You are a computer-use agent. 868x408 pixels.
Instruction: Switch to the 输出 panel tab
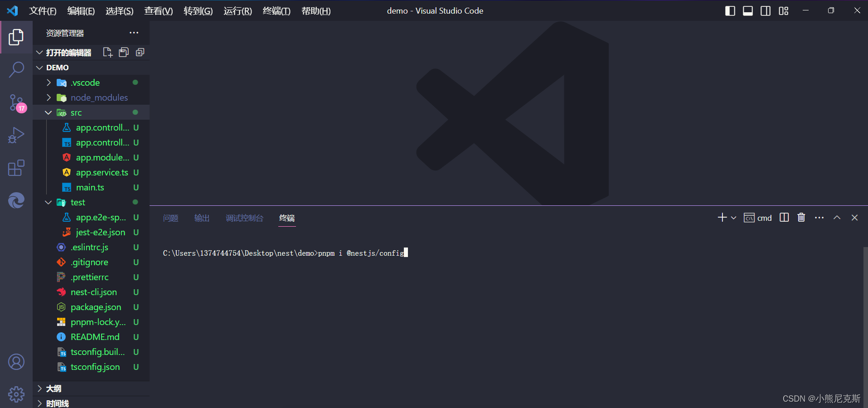point(202,218)
